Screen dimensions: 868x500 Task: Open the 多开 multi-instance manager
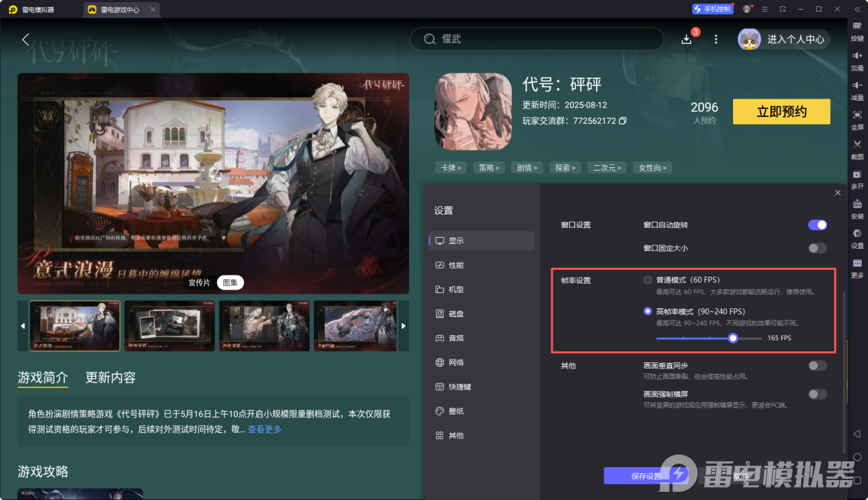[858, 177]
